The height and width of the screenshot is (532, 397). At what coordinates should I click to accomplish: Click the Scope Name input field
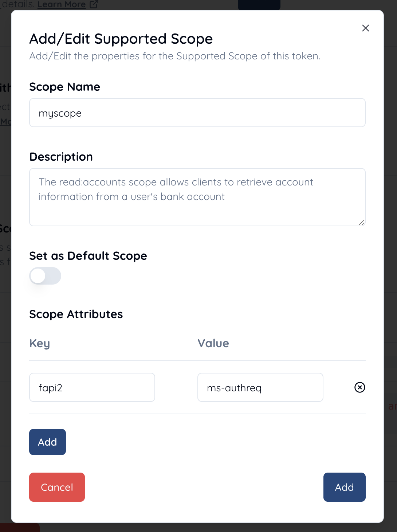(x=197, y=113)
